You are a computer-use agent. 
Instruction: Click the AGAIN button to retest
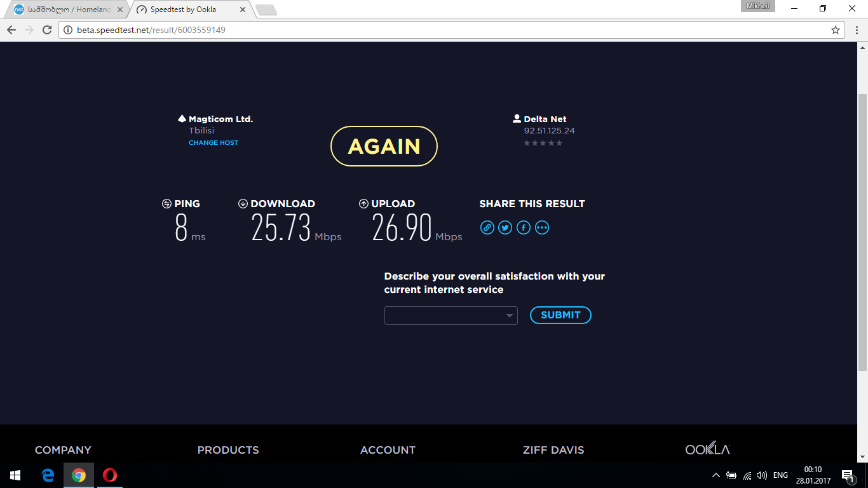[x=384, y=146]
